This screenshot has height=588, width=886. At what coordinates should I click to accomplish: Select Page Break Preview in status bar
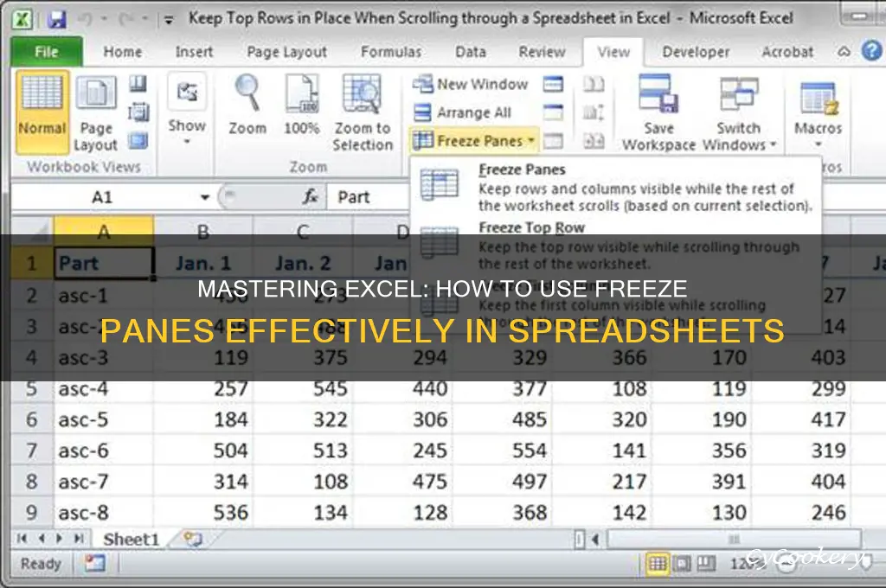(x=706, y=563)
